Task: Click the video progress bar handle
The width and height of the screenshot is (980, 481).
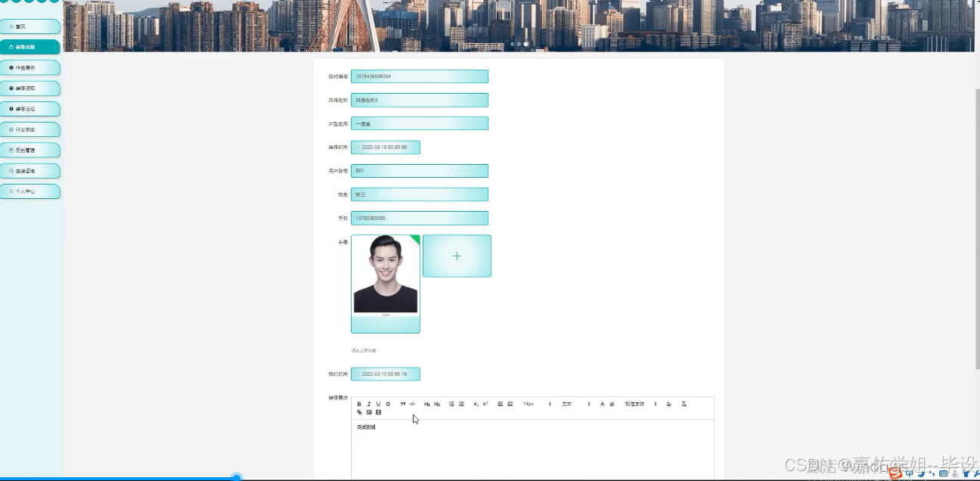Action: [237, 477]
